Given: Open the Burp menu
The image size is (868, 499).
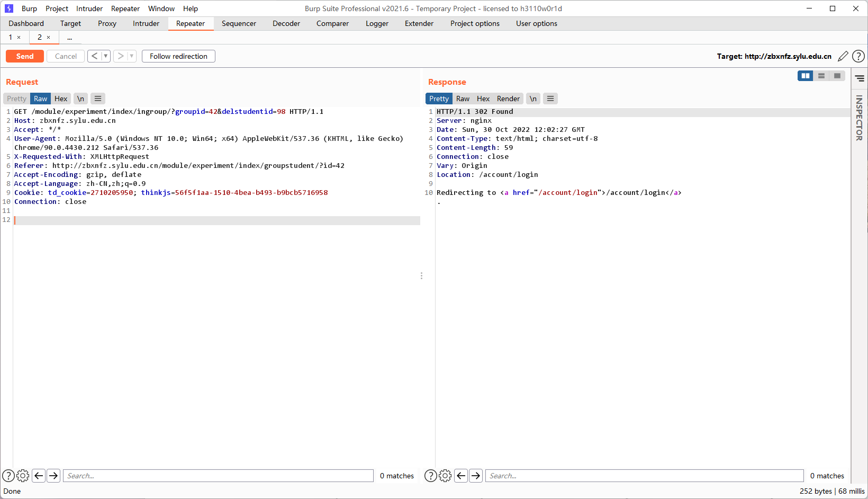Looking at the screenshot, I should (x=29, y=8).
